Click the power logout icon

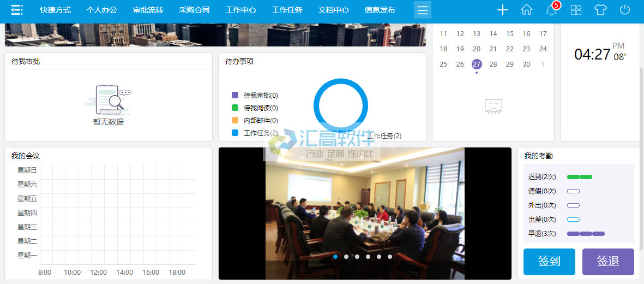pos(625,10)
